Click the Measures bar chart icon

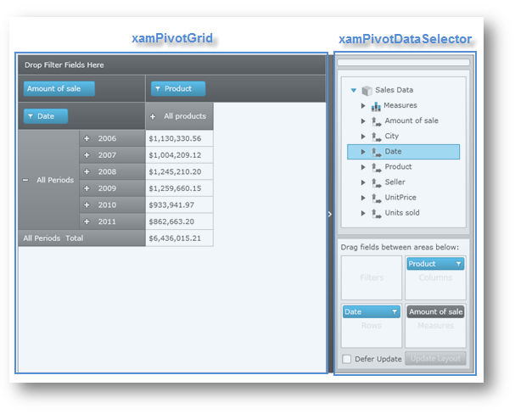pos(376,106)
